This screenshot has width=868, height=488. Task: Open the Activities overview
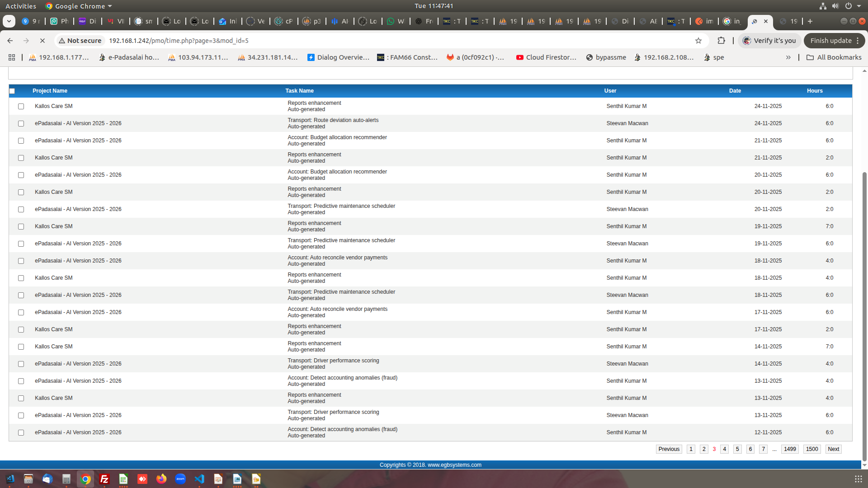(21, 6)
